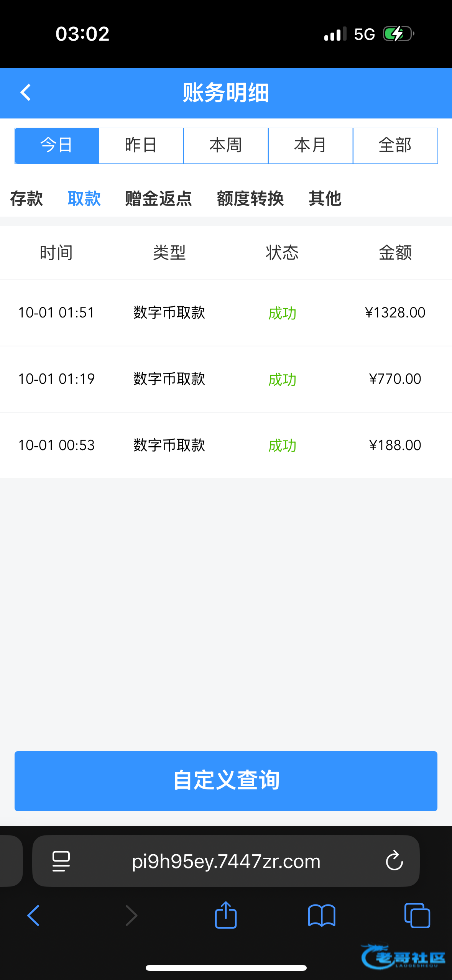Select the 本月 date filter
This screenshot has width=452, height=980.
(x=311, y=146)
